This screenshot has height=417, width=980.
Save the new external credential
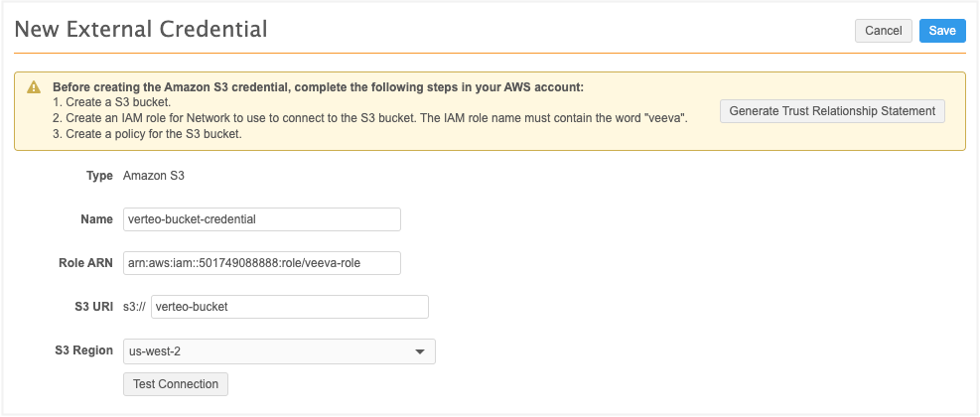(941, 31)
